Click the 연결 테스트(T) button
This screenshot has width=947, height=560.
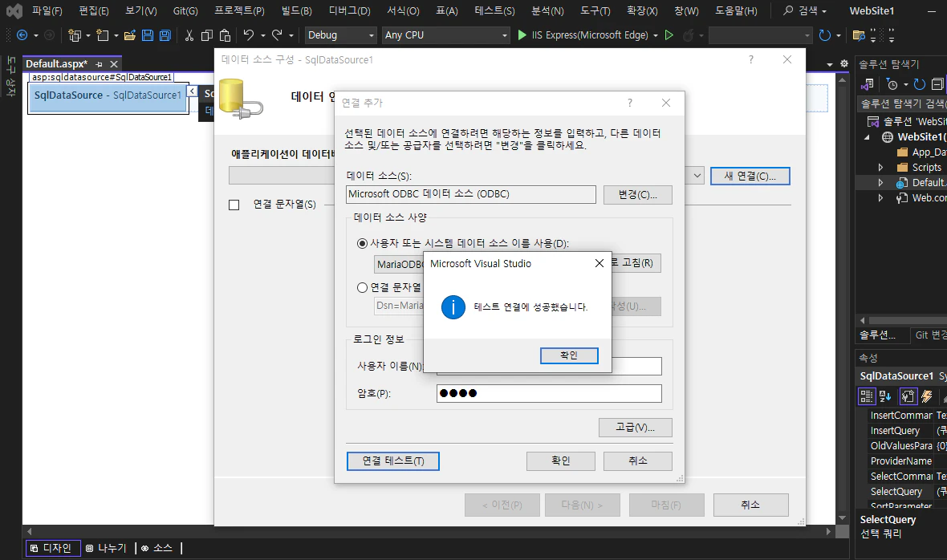(393, 461)
